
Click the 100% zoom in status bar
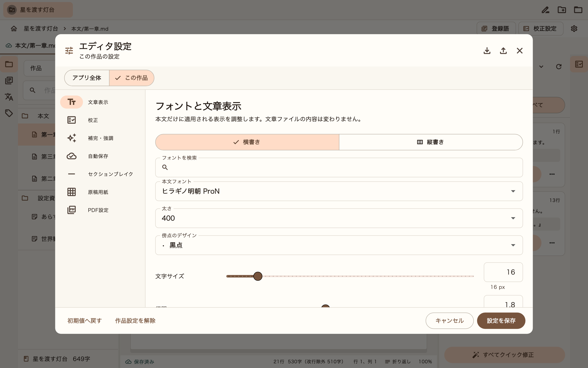pyautogui.click(x=425, y=362)
